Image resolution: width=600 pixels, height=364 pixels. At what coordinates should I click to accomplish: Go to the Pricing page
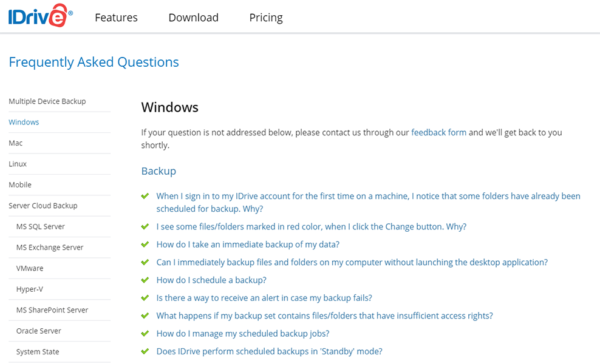[x=266, y=18]
